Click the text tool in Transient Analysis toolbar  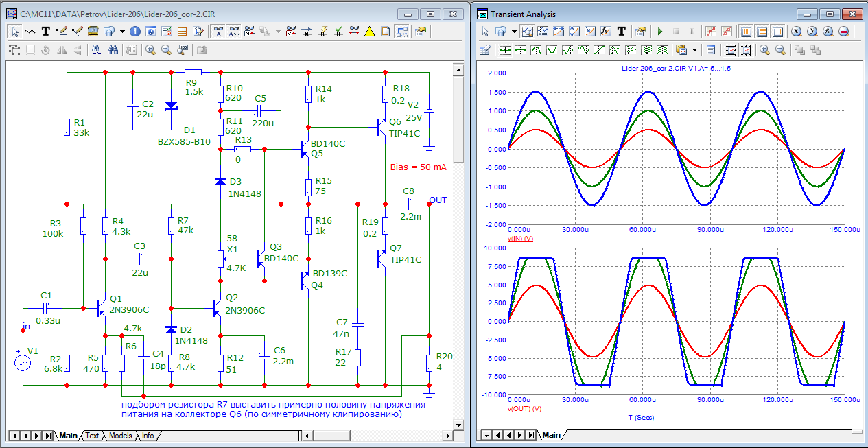click(622, 32)
